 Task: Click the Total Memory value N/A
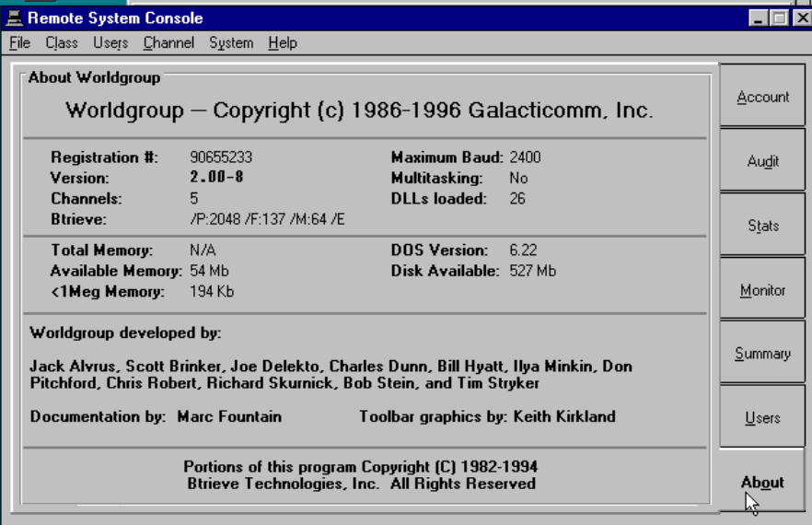203,251
